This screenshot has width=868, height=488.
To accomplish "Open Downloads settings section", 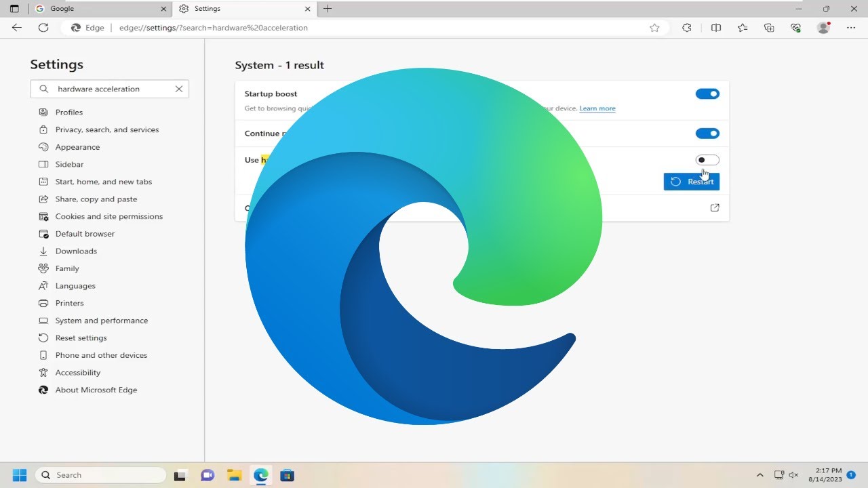I will click(76, 251).
